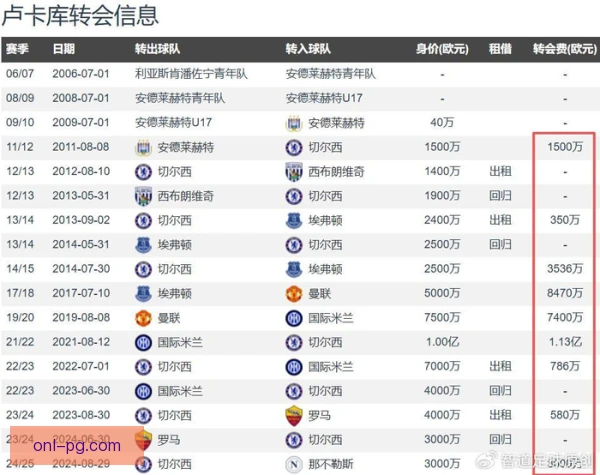Click Everton crest in the 2014-07-30 row
The width and height of the screenshot is (600, 475).
pos(294,269)
